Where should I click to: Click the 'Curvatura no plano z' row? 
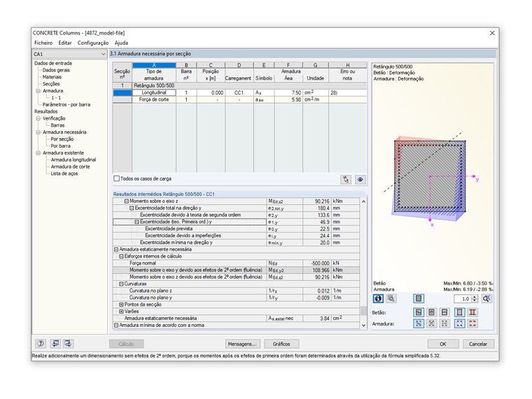pyautogui.click(x=237, y=290)
